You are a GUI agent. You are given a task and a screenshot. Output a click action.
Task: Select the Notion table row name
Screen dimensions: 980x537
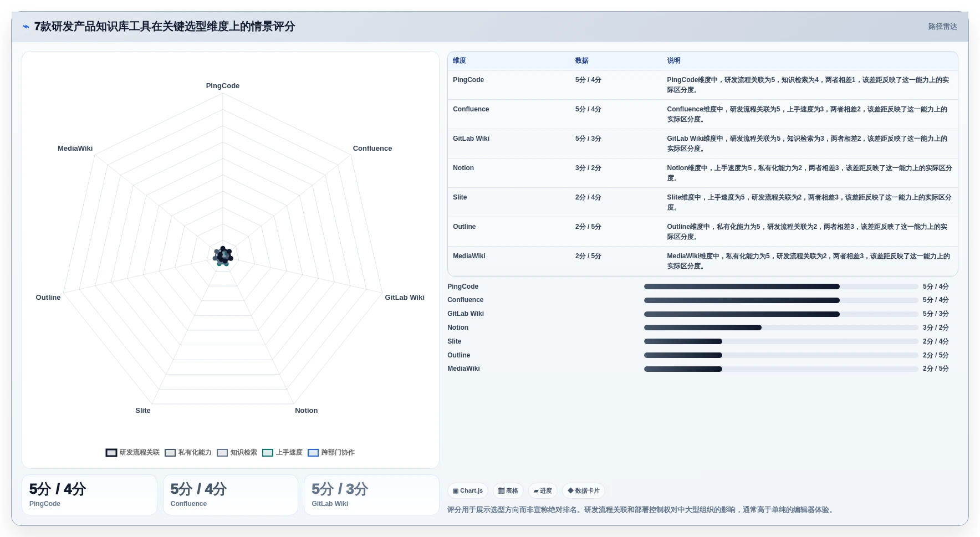[463, 168]
